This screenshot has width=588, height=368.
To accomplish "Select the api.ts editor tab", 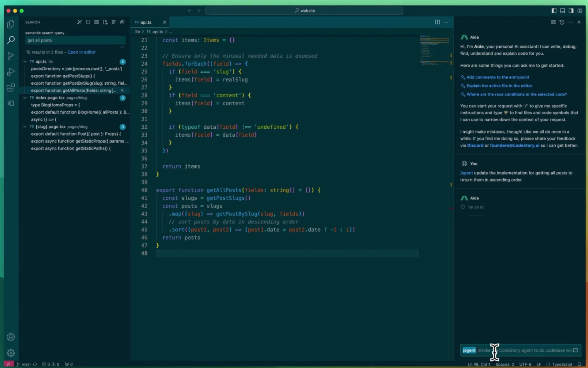I will 146,22.
